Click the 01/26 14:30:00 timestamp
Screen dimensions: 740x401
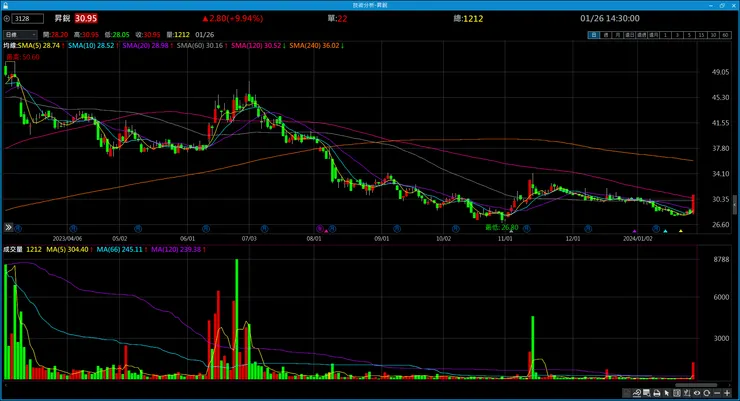click(610, 18)
